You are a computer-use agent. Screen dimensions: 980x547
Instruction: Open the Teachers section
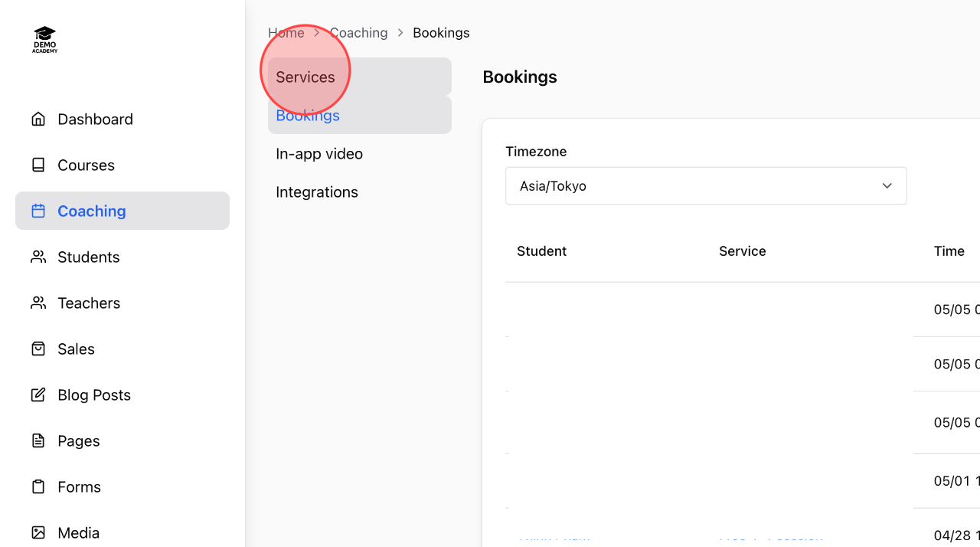pos(122,303)
